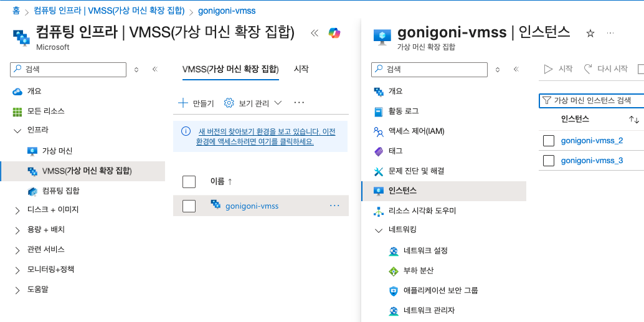
Task: Toggle expand/collapse arrows beside gonigoni-vmss search box
Action: [x=498, y=70]
